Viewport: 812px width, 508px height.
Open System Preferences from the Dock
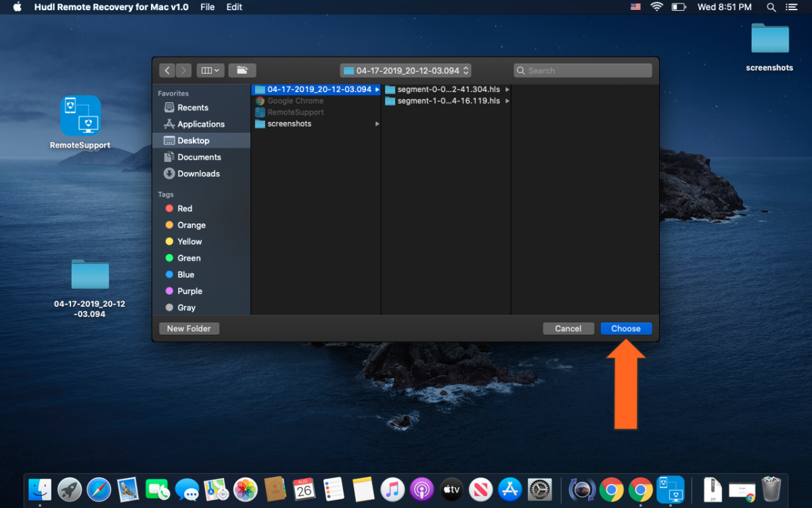[539, 489]
